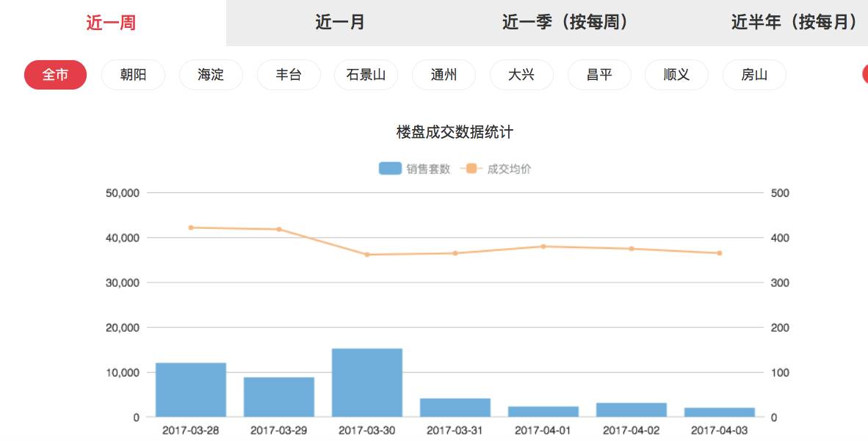The height and width of the screenshot is (441, 868).
Task: Choose the 石景山 district pill
Action: [x=366, y=75]
